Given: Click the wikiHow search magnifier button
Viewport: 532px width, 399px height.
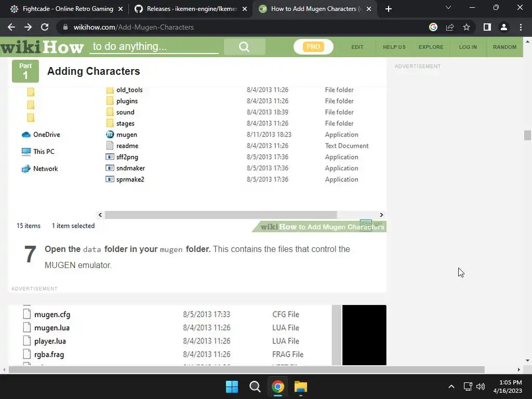Looking at the screenshot, I should point(244,46).
